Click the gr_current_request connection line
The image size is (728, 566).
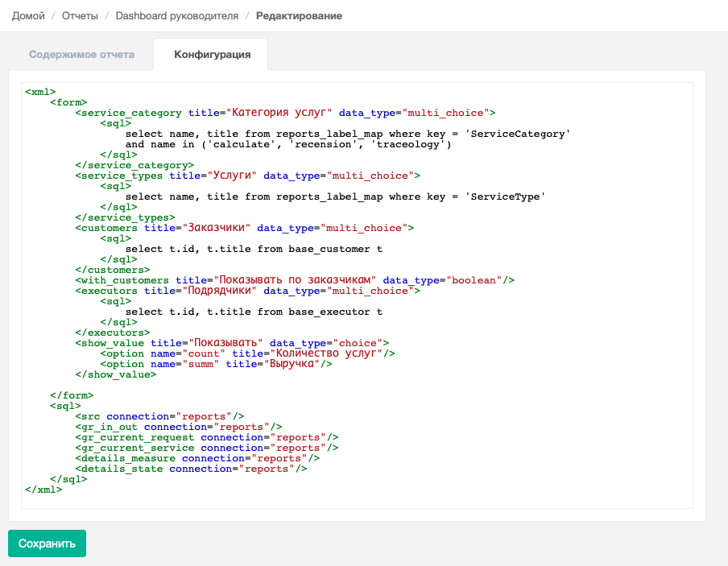[207, 437]
